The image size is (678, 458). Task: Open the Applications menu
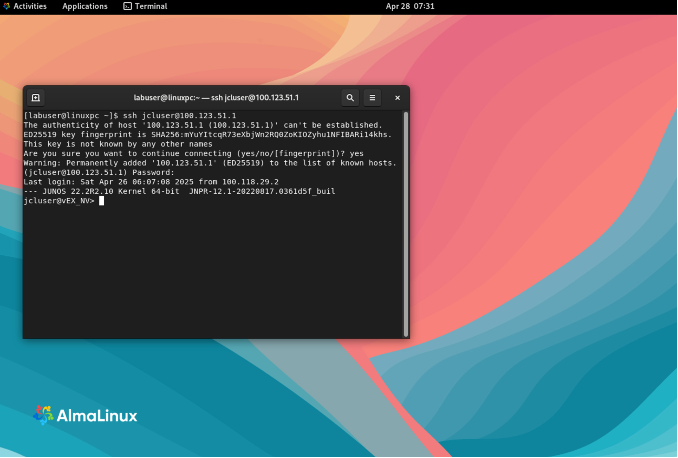pos(85,6)
